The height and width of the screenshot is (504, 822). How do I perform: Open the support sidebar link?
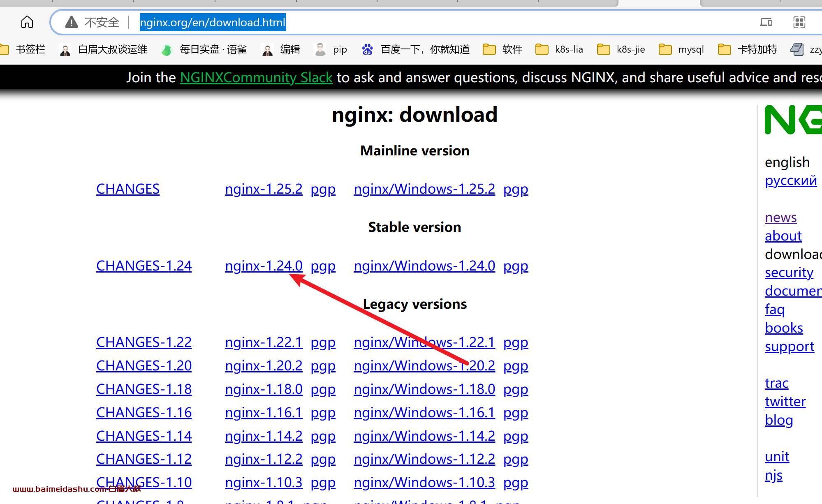click(x=790, y=347)
